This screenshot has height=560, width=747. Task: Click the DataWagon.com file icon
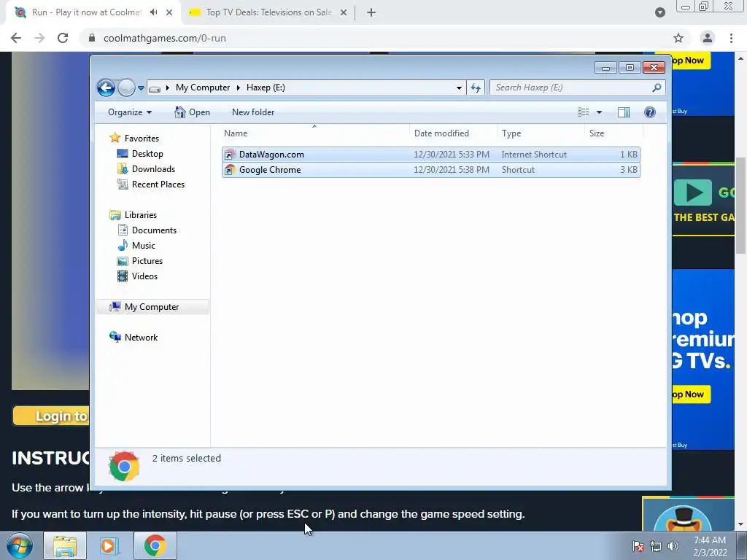click(230, 155)
